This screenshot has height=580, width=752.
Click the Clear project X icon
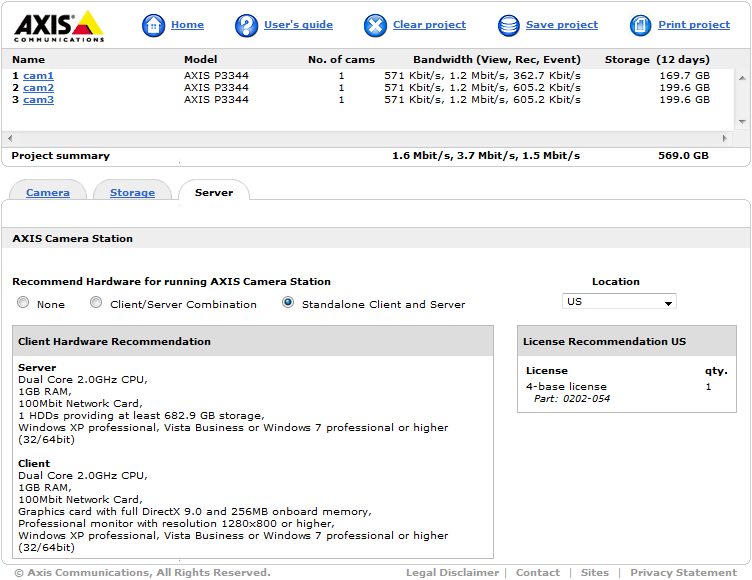[375, 25]
